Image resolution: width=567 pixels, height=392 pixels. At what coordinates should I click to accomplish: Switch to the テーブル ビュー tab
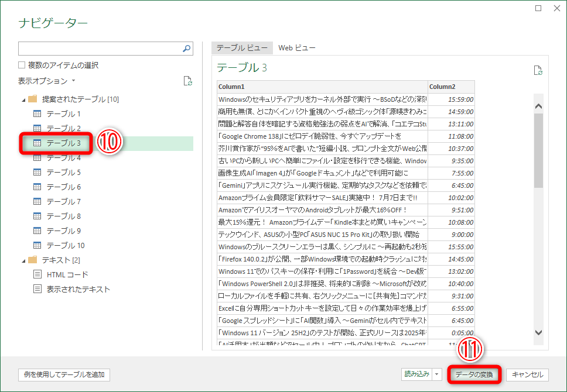point(243,48)
